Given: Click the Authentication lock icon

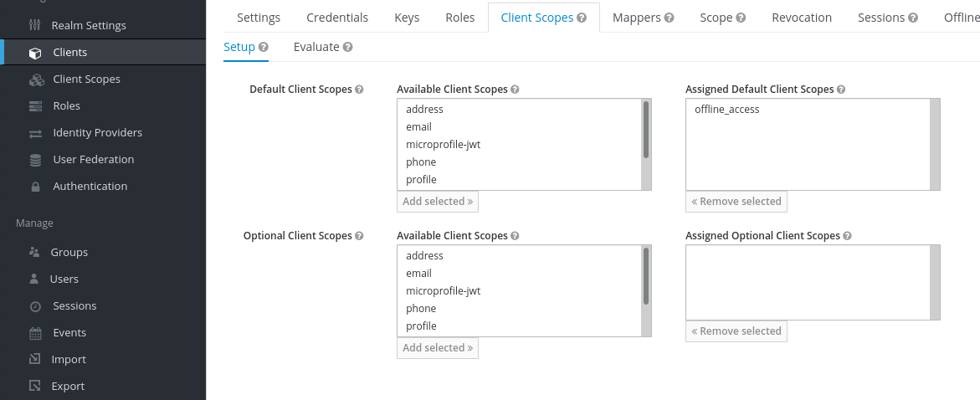Looking at the screenshot, I should pyautogui.click(x=36, y=187).
